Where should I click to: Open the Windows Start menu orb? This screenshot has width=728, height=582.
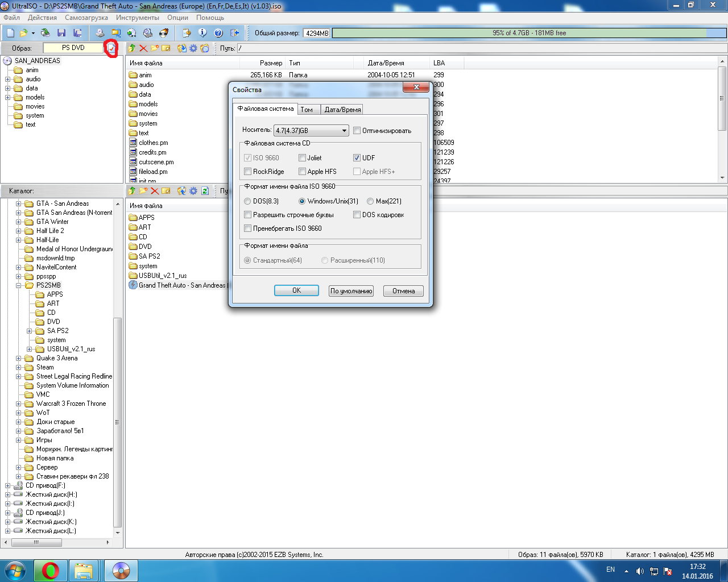tap(15, 571)
